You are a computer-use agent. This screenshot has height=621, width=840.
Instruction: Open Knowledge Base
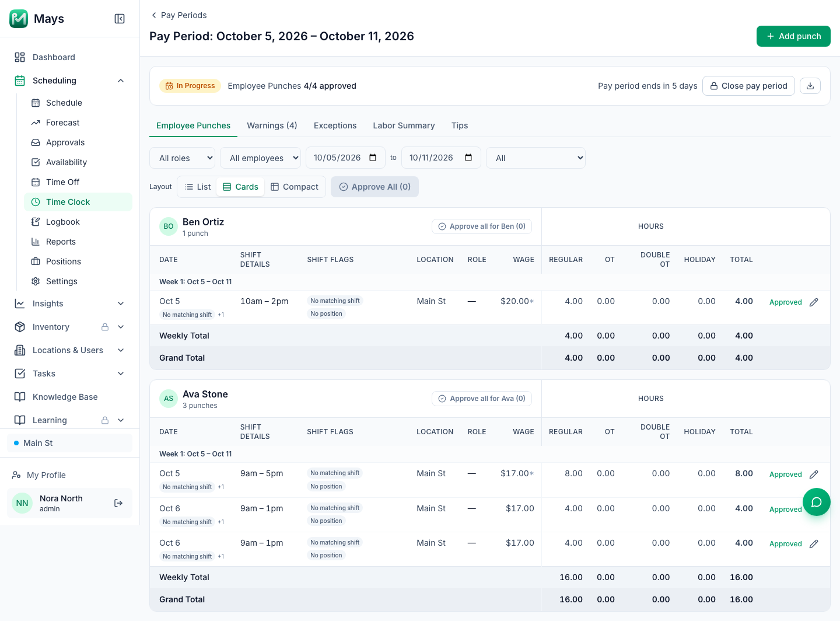(x=70, y=397)
